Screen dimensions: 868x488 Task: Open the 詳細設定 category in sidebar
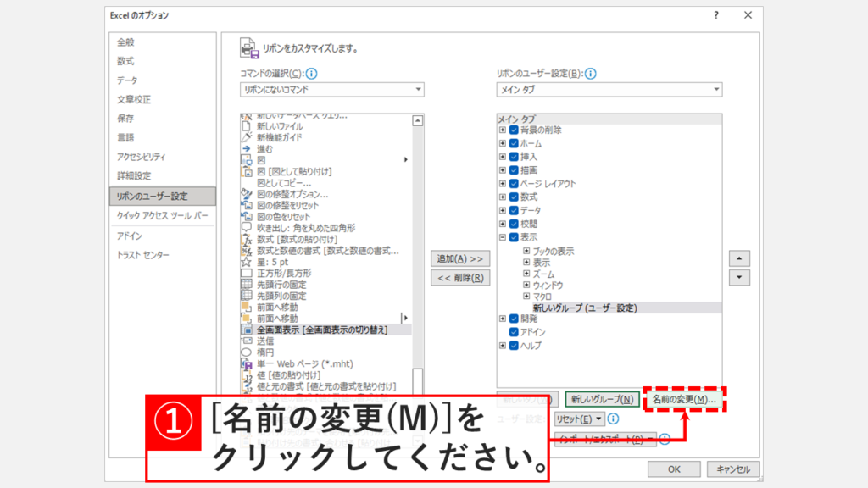(134, 176)
